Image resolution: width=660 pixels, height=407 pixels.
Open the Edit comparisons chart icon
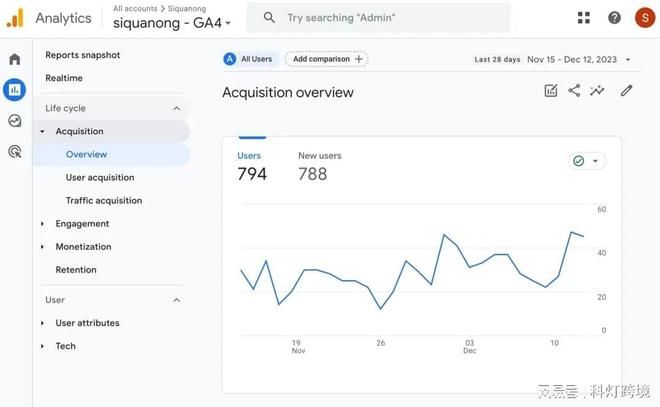point(551,91)
